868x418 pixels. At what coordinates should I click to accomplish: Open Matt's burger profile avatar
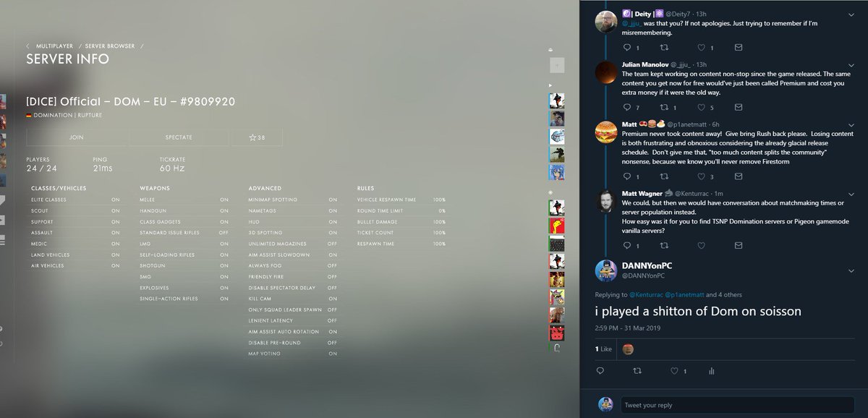(605, 132)
